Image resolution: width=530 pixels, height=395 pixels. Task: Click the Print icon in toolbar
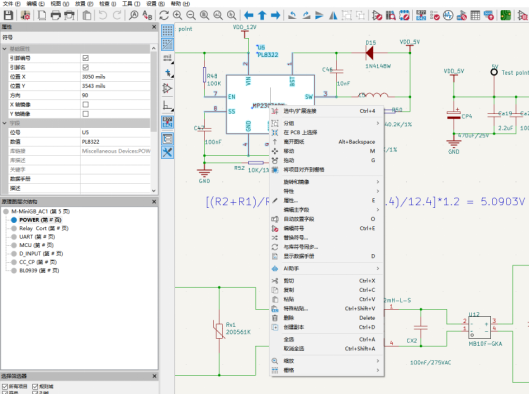(x=55, y=15)
